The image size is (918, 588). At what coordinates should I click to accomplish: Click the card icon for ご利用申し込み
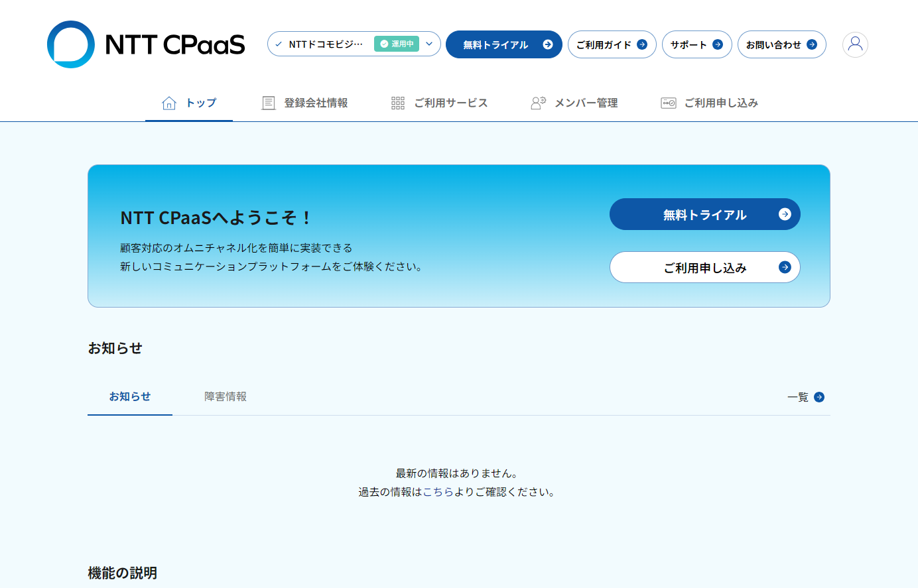(669, 103)
